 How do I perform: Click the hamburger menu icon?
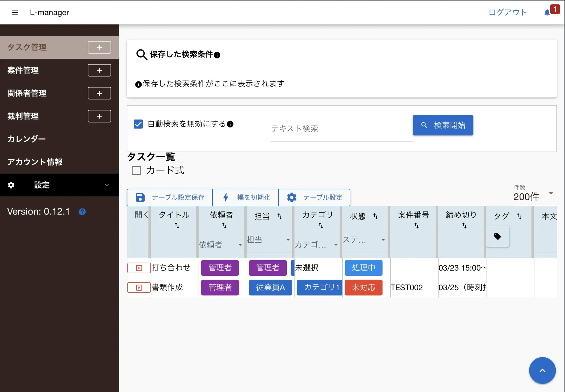pyautogui.click(x=15, y=12)
